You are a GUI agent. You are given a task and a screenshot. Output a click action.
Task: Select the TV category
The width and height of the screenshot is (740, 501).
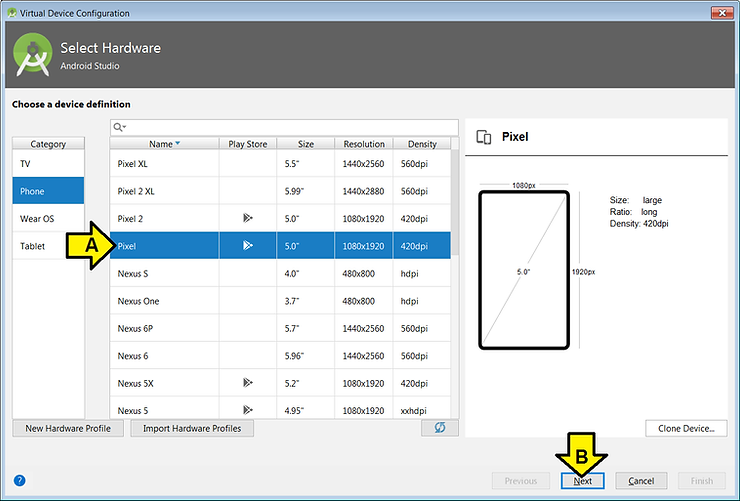point(48,163)
